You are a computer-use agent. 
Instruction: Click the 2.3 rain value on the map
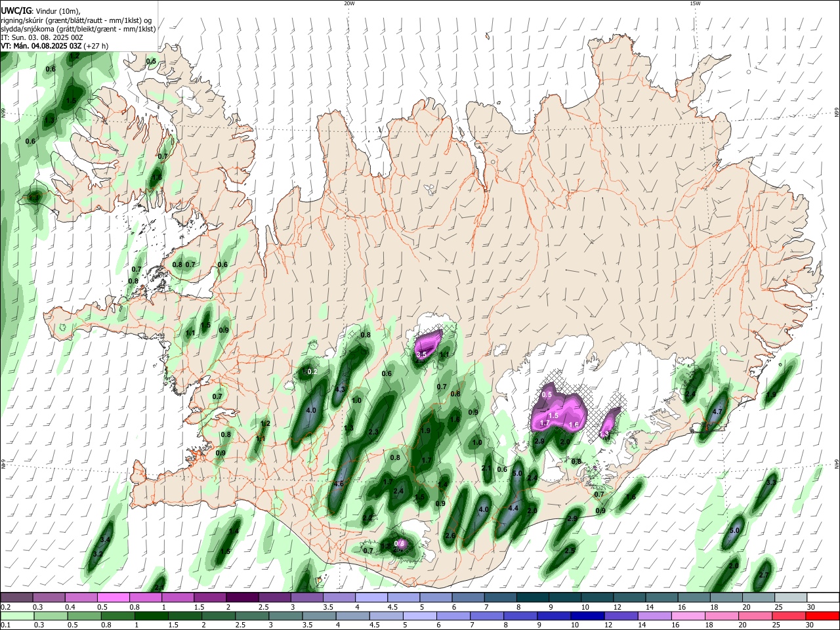click(374, 432)
